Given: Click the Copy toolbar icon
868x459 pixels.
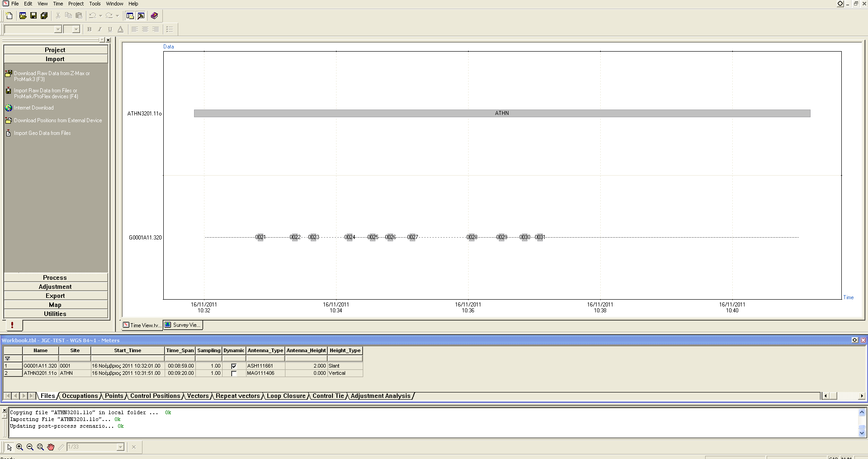Looking at the screenshot, I should pyautogui.click(x=68, y=16).
